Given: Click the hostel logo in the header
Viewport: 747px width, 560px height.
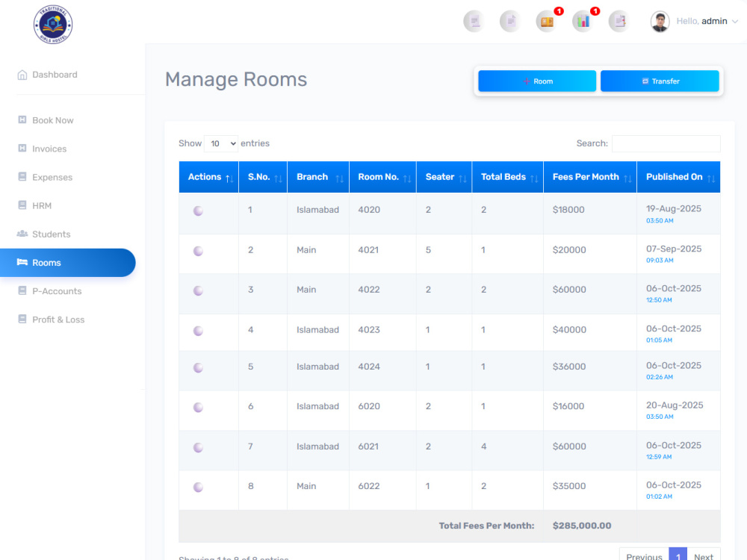Looking at the screenshot, I should 53,25.
